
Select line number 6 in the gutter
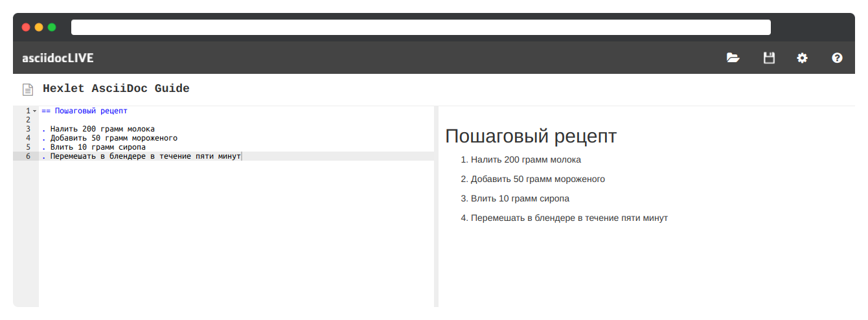click(x=28, y=156)
